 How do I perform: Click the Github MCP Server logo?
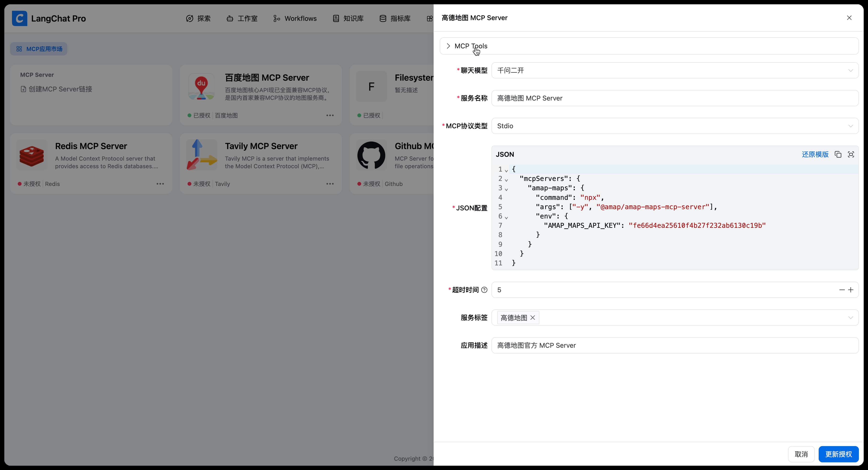[x=371, y=155]
